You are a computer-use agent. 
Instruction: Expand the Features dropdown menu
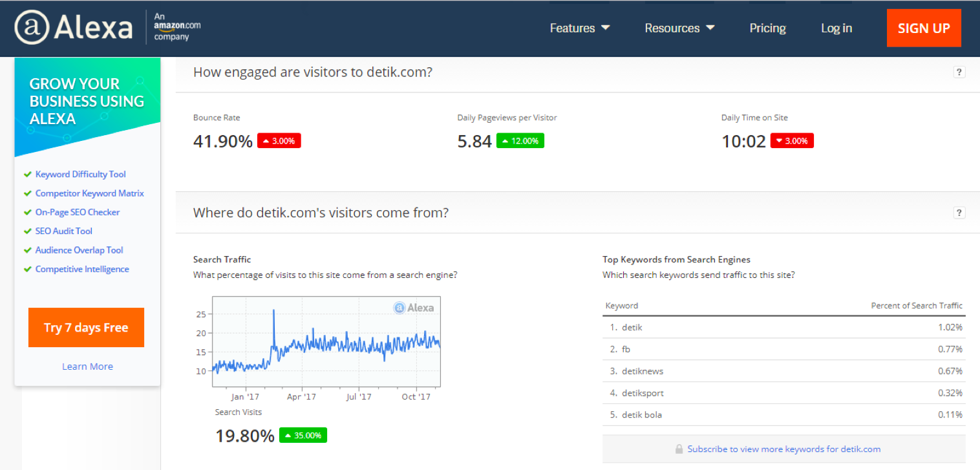click(x=580, y=28)
